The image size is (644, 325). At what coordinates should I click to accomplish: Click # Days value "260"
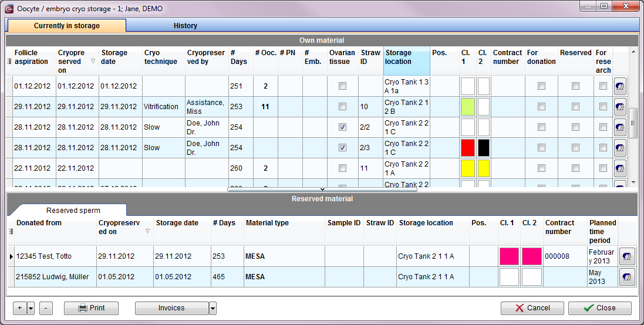(x=241, y=168)
